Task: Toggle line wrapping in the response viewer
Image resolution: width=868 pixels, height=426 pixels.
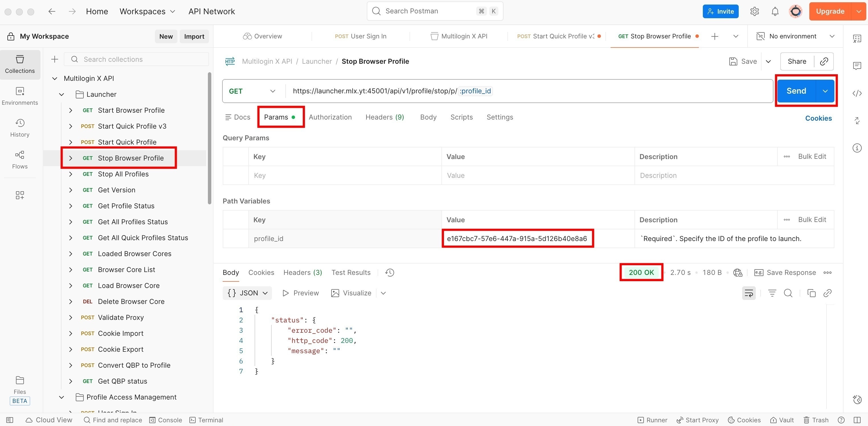Action: pos(749,293)
